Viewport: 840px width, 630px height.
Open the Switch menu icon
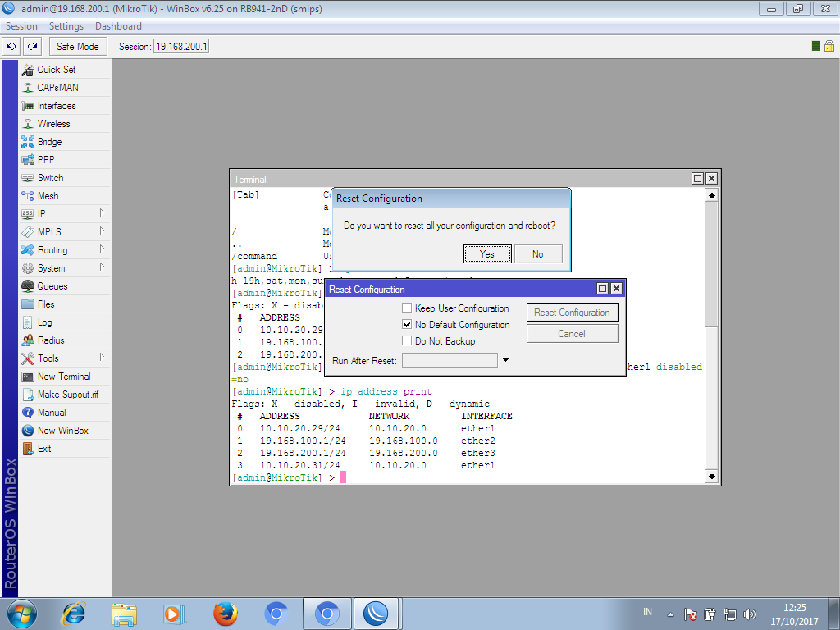click(x=27, y=178)
